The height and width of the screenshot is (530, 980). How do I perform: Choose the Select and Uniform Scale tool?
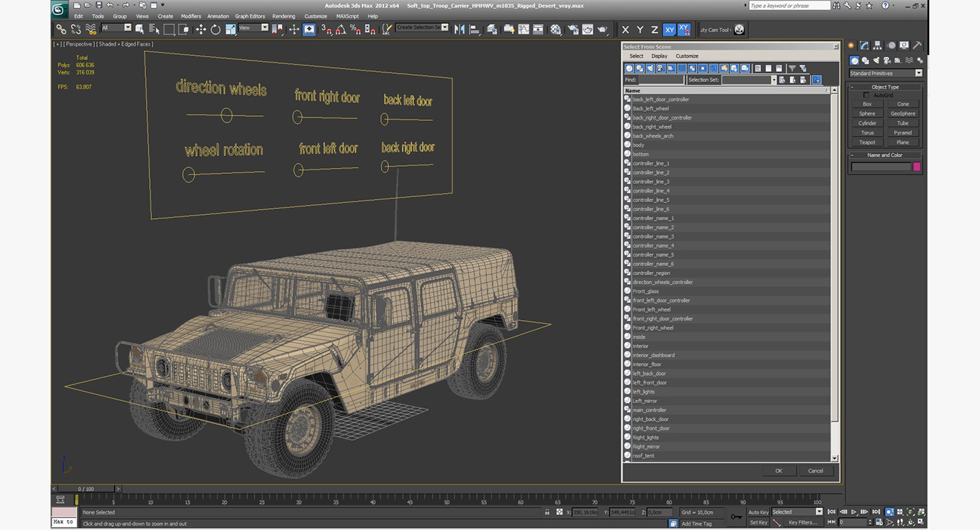click(x=230, y=30)
